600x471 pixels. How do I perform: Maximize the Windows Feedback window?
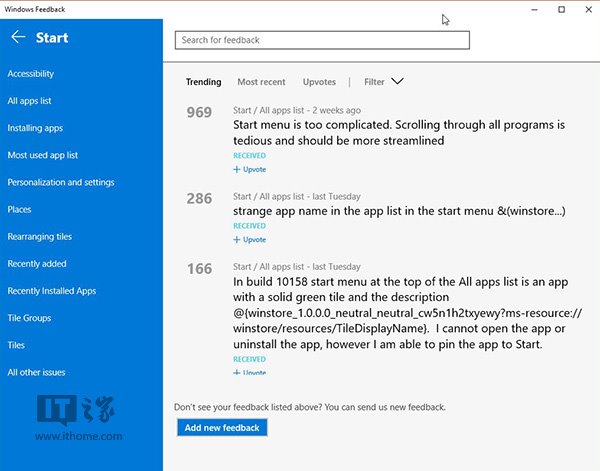(x=561, y=9)
